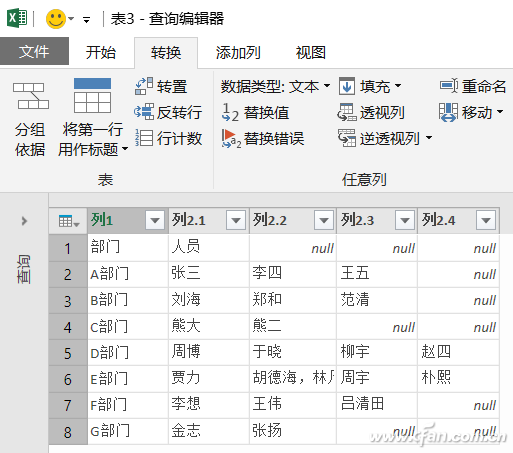
Task: Click the smiley feedback icon in title bar
Action: [56, 19]
